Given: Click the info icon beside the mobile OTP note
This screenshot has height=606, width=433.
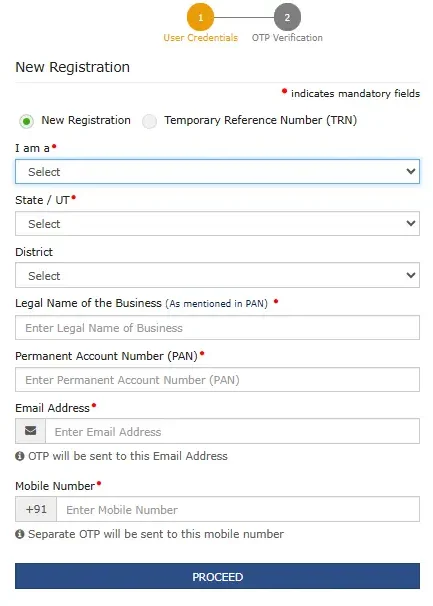Looking at the screenshot, I should coord(20,534).
